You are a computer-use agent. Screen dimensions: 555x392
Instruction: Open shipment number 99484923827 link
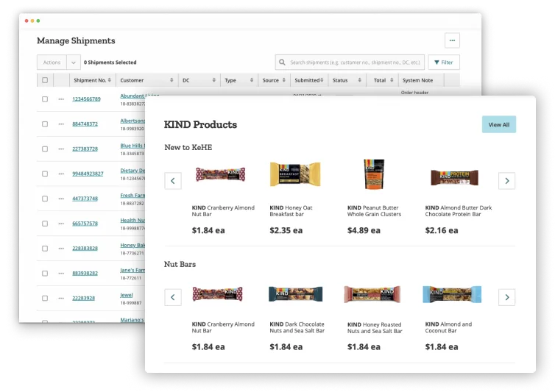(88, 174)
